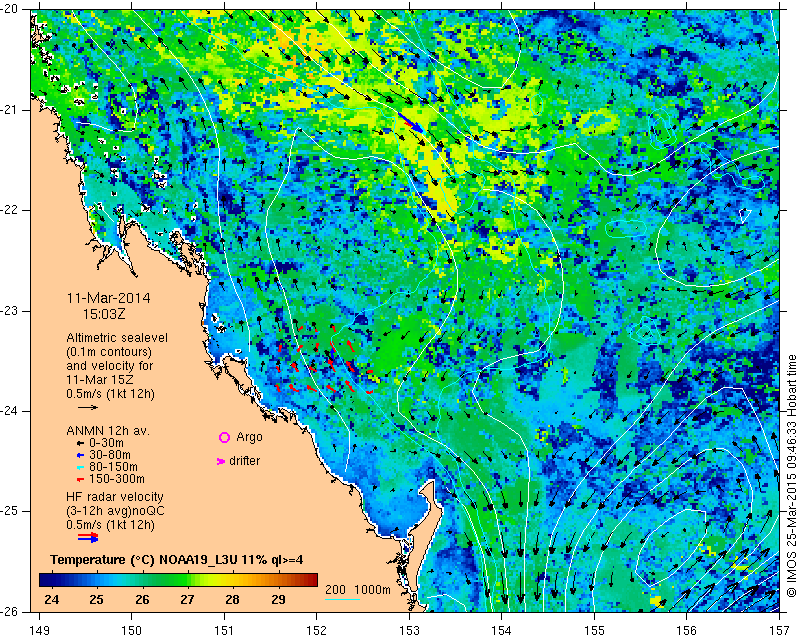Click the blue 30-80m arrow legend icon

click(80, 455)
